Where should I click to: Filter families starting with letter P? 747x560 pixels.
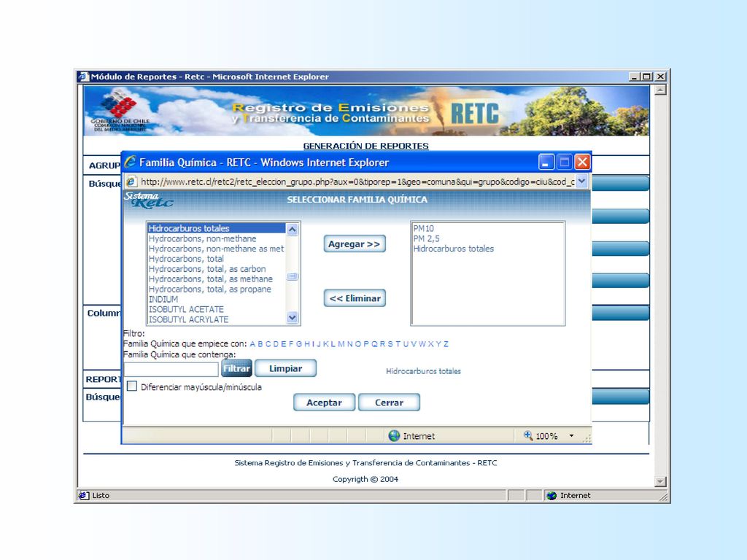366,344
